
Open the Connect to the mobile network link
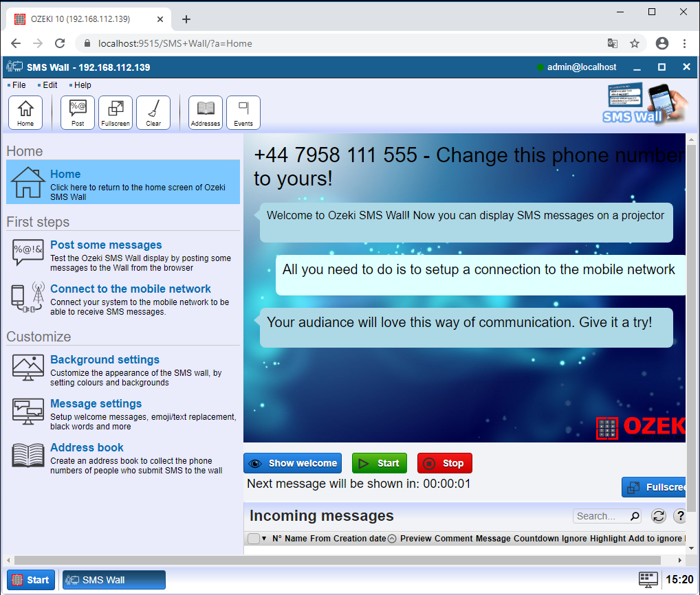click(131, 289)
